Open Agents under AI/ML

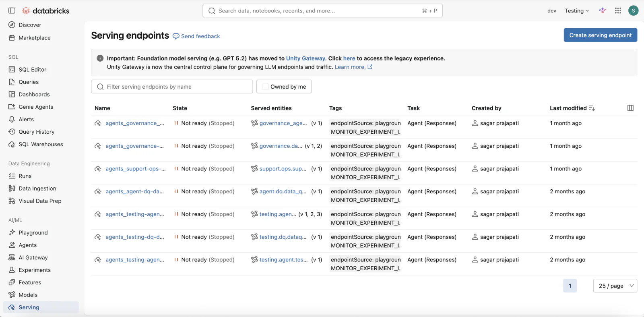(27, 245)
